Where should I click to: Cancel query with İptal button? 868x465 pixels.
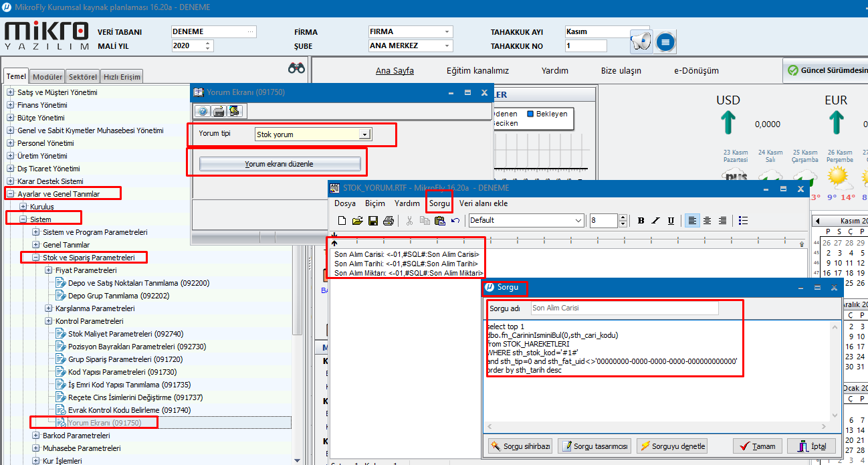click(811, 446)
